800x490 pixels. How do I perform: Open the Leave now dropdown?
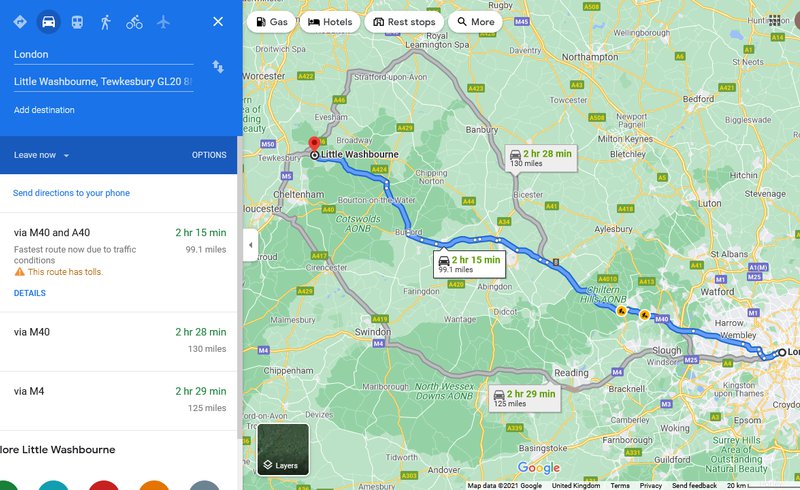click(41, 155)
